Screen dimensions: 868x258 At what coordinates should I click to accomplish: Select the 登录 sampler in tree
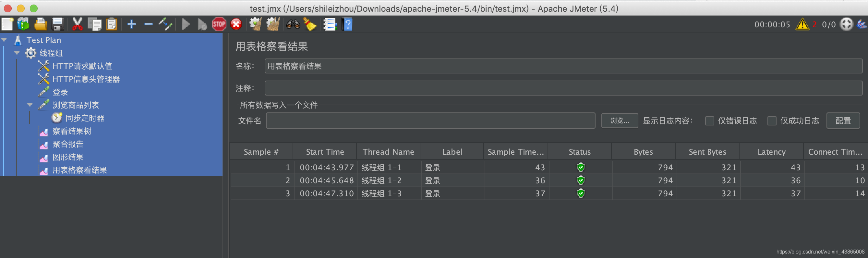pyautogui.click(x=60, y=92)
